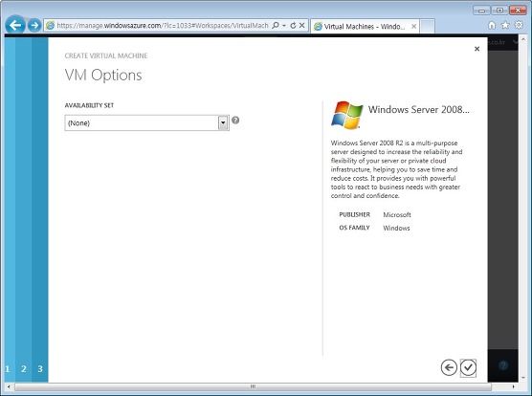Click the browser forward arrow
This screenshot has width=532, height=396.
(34, 26)
